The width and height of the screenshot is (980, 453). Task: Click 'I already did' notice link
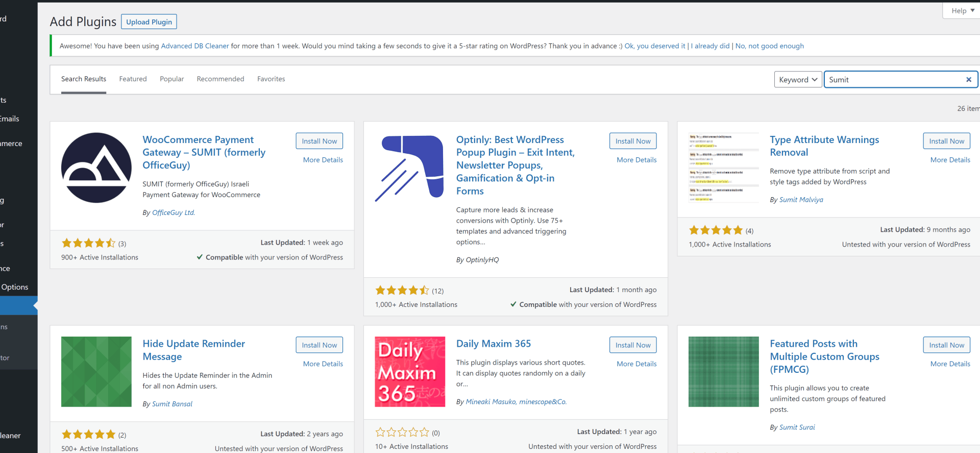coord(710,46)
